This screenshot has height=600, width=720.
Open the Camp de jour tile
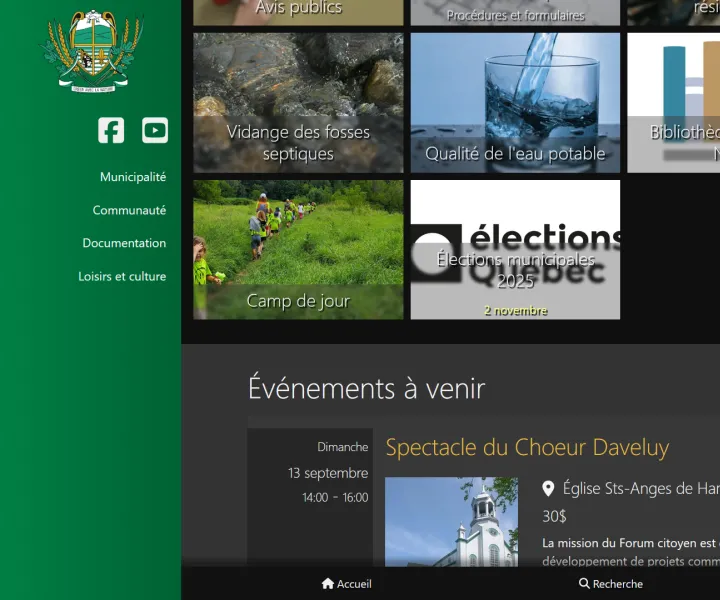pos(298,250)
